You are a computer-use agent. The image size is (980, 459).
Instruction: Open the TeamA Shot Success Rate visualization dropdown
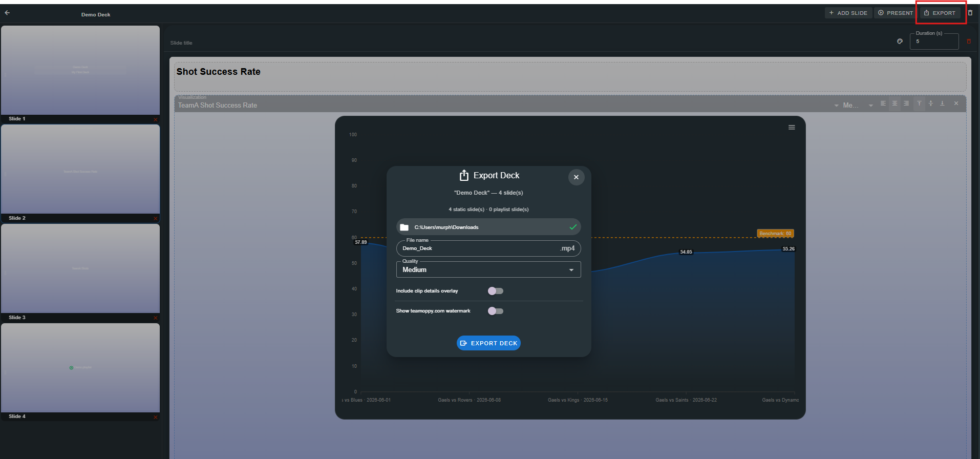click(x=836, y=106)
